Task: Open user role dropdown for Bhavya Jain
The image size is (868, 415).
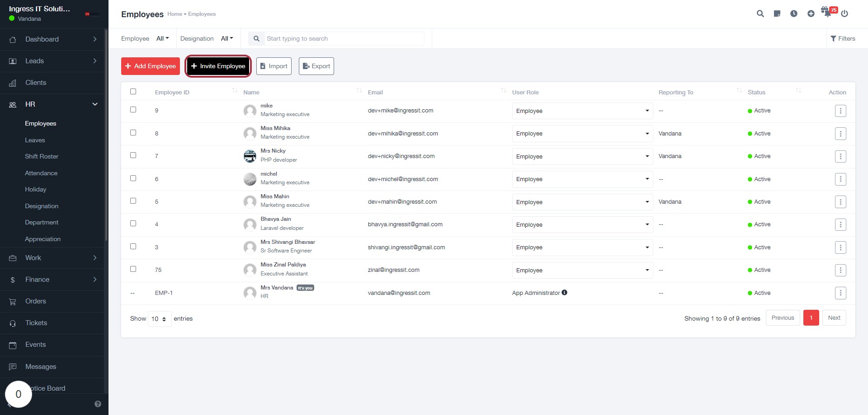Action: click(x=582, y=224)
